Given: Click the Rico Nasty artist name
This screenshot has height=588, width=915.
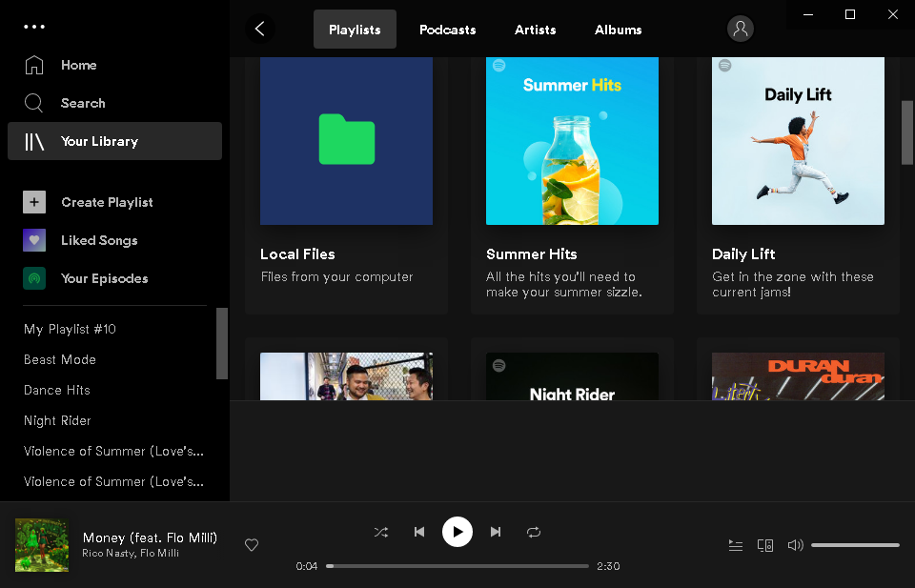Looking at the screenshot, I should (x=109, y=553).
